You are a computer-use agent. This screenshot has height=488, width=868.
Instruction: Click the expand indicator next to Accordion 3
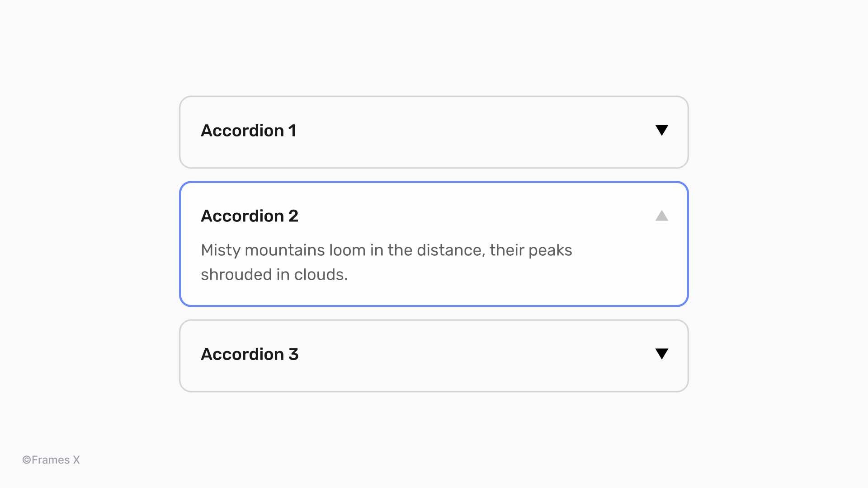pyautogui.click(x=661, y=354)
